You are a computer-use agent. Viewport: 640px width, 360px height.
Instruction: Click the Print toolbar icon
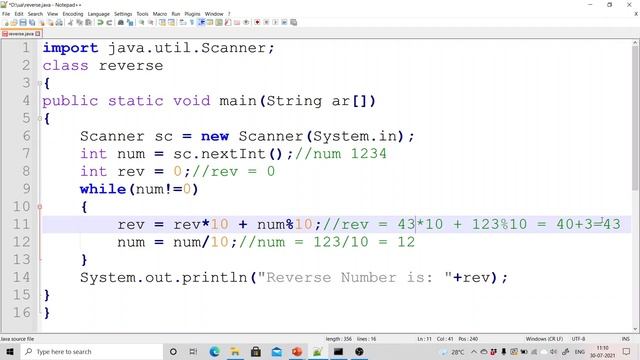[60, 23]
